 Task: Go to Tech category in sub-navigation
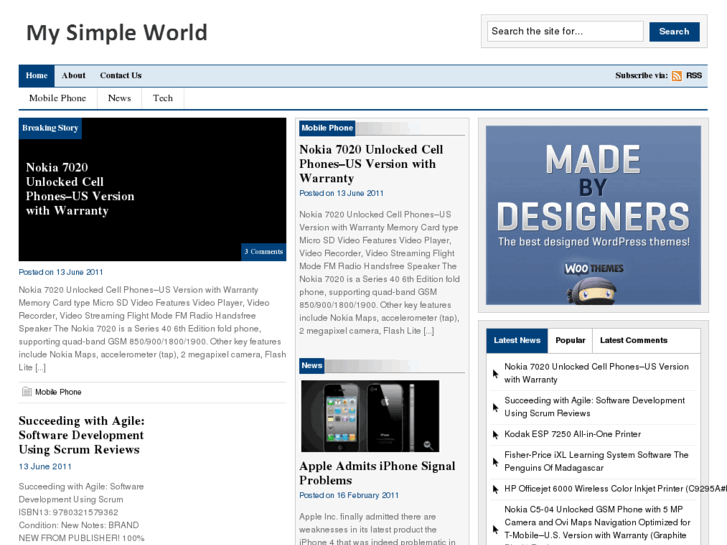pos(163,98)
